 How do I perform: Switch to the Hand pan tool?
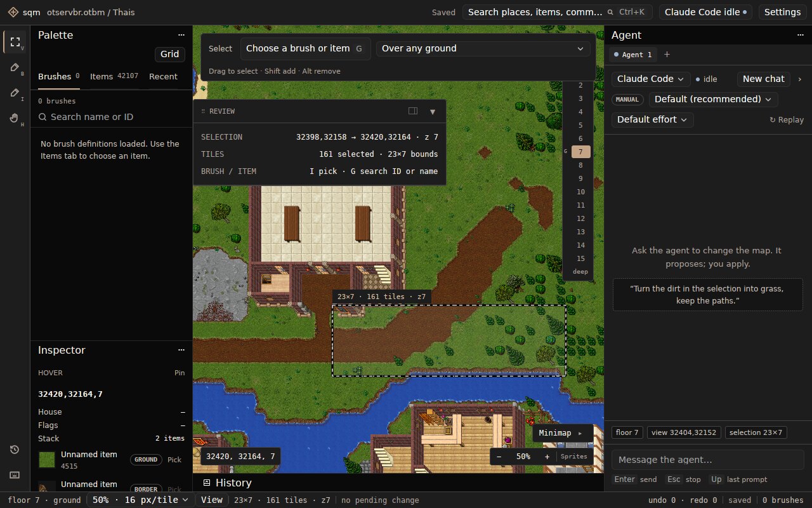(15, 118)
